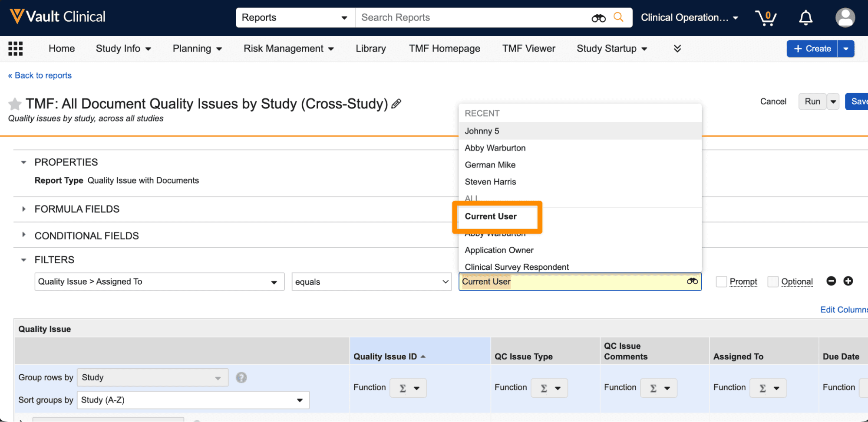Click the search magnifier icon
Screen dimensions: 868x422
point(618,17)
